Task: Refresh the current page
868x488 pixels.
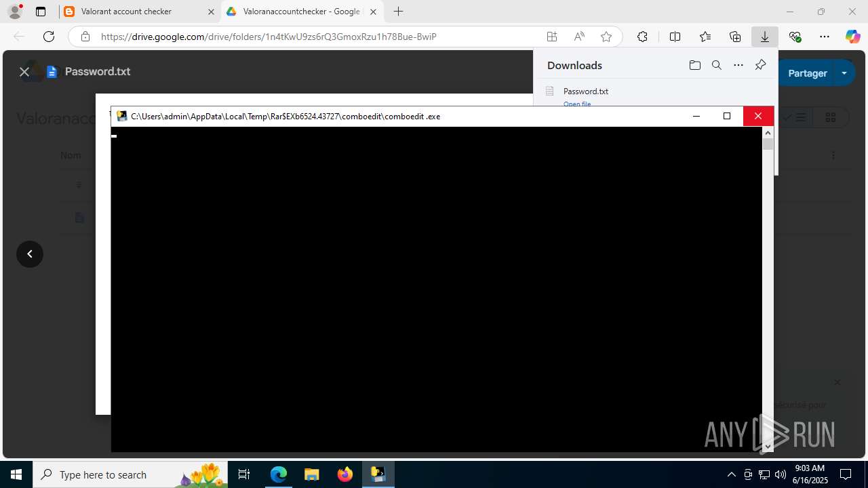Action: coord(49,37)
